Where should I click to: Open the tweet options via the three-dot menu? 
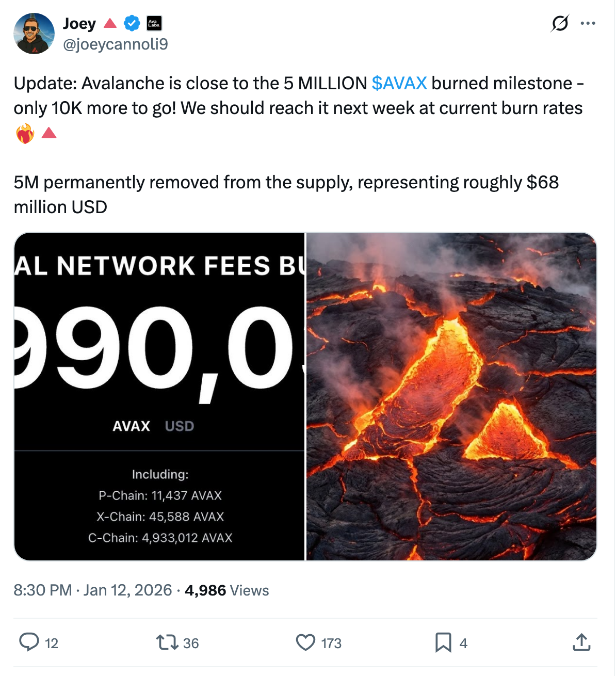coord(588,23)
